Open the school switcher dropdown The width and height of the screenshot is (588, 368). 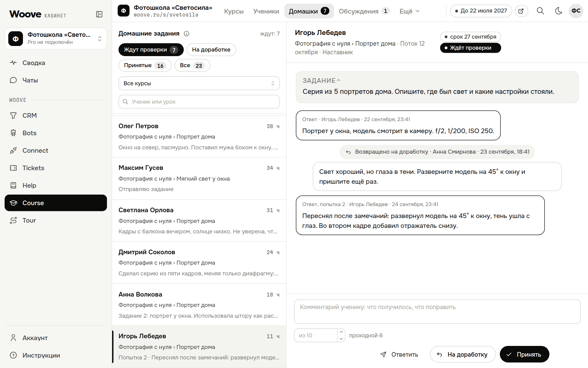click(56, 39)
